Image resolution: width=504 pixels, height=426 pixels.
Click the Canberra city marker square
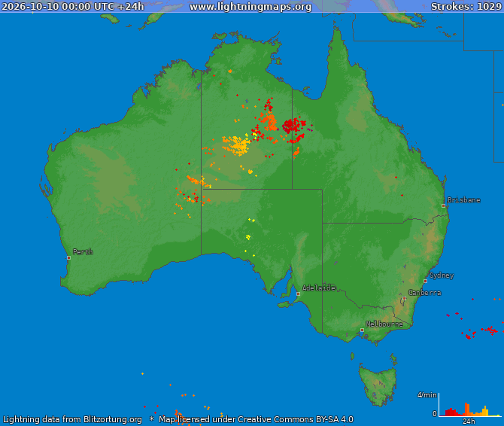pyautogui.click(x=404, y=298)
